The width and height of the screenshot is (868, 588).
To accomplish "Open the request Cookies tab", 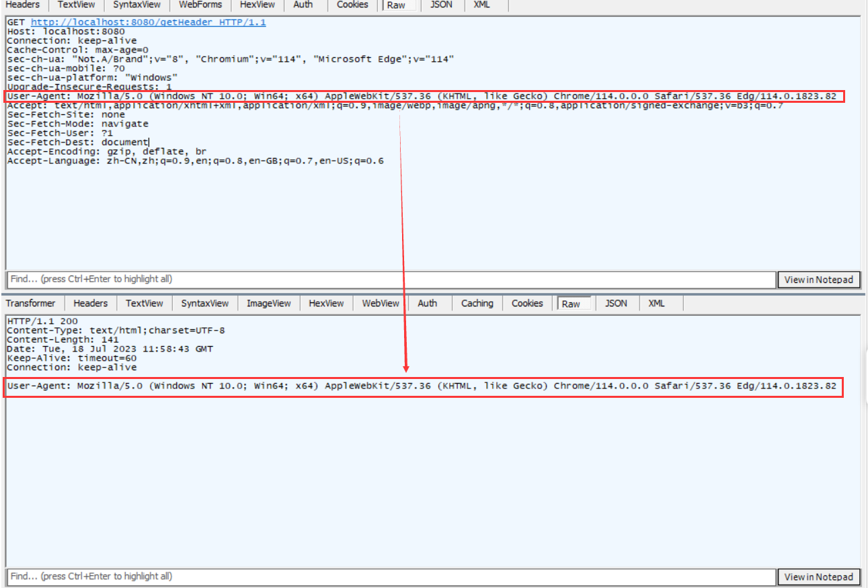I will pos(353,5).
